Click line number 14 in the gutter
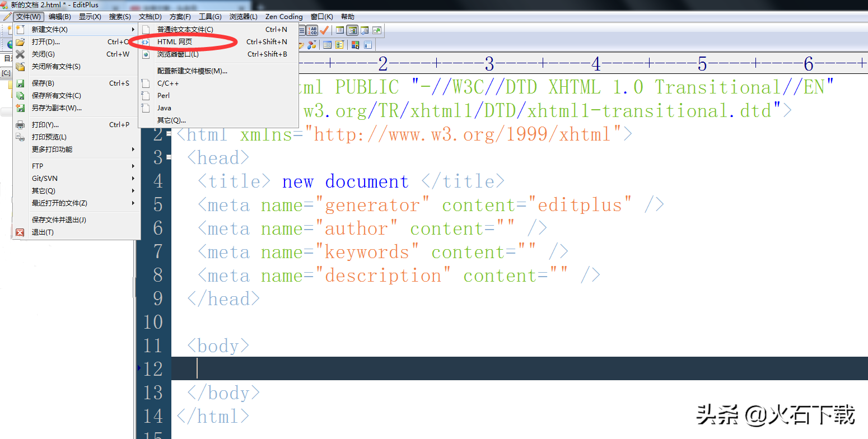This screenshot has width=868, height=439. tap(153, 416)
